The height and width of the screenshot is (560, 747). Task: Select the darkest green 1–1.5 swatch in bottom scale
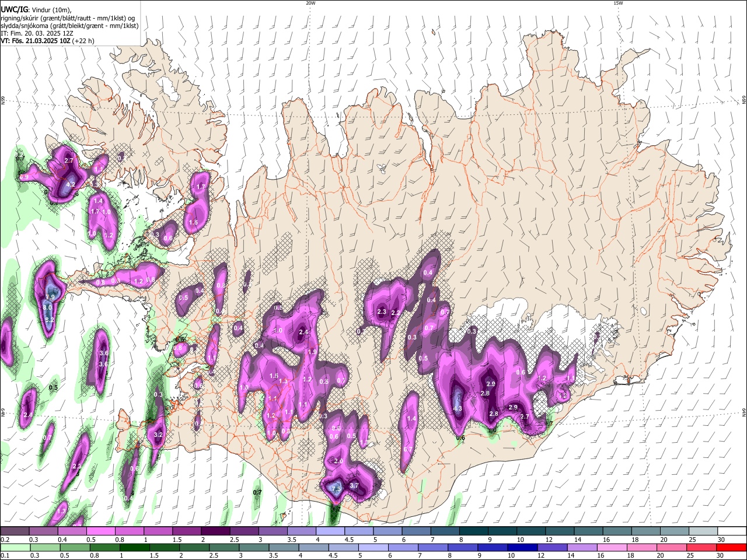pyautogui.click(x=135, y=547)
